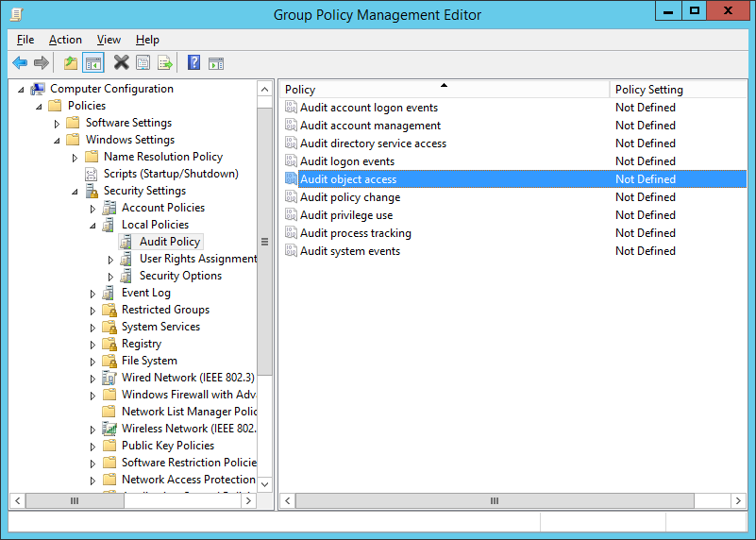This screenshot has width=756, height=540.
Task: Expand the Software Settings folder
Action: 57,124
